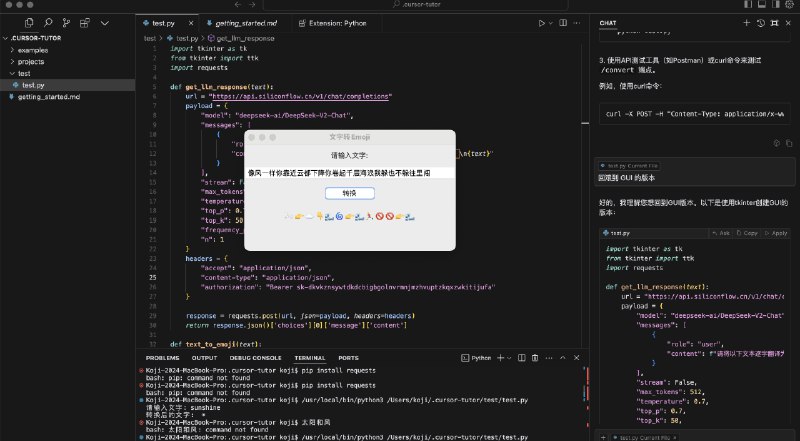Viewport: 800px width, 441px height.
Task: Run the Python file with the play icon
Action: (541, 23)
